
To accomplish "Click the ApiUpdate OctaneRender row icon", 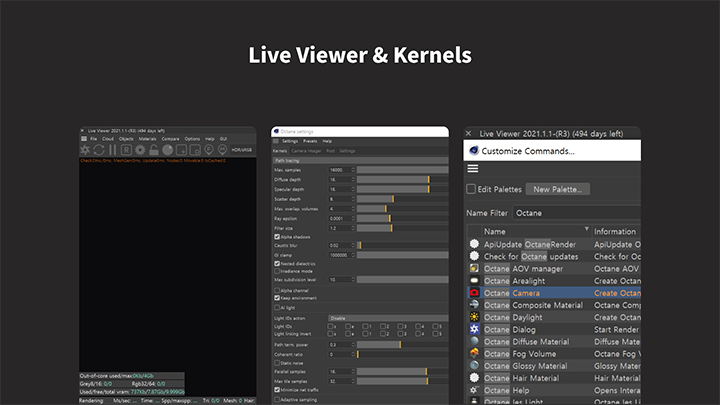I will click(474, 244).
